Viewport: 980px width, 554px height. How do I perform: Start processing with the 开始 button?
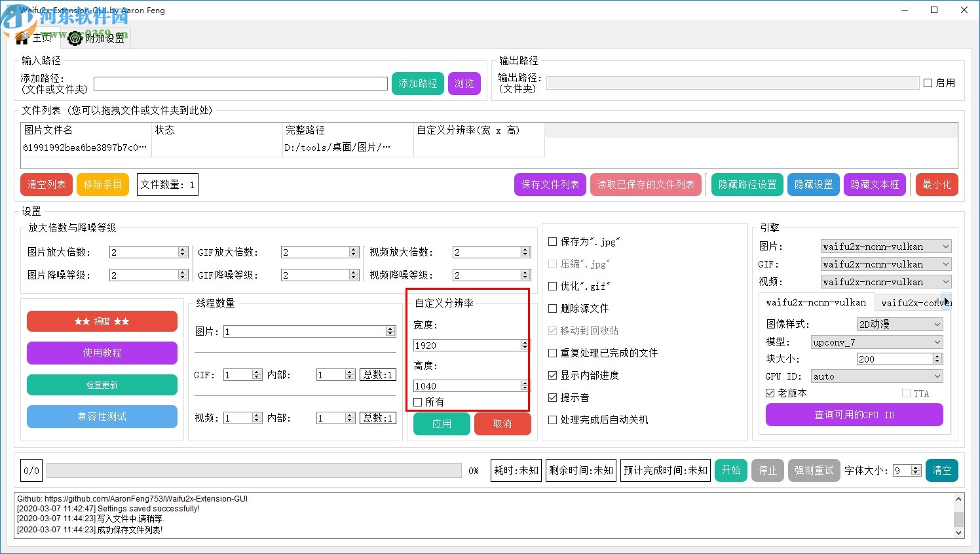[x=730, y=470]
